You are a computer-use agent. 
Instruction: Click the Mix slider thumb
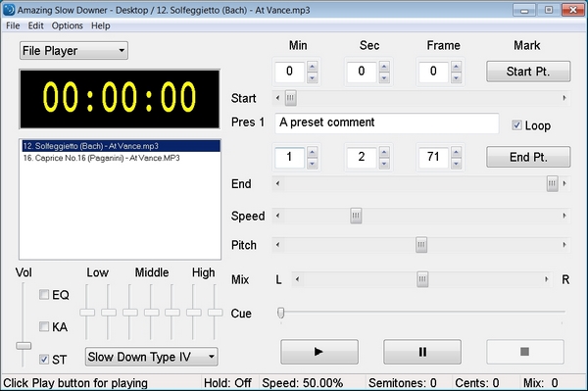422,279
